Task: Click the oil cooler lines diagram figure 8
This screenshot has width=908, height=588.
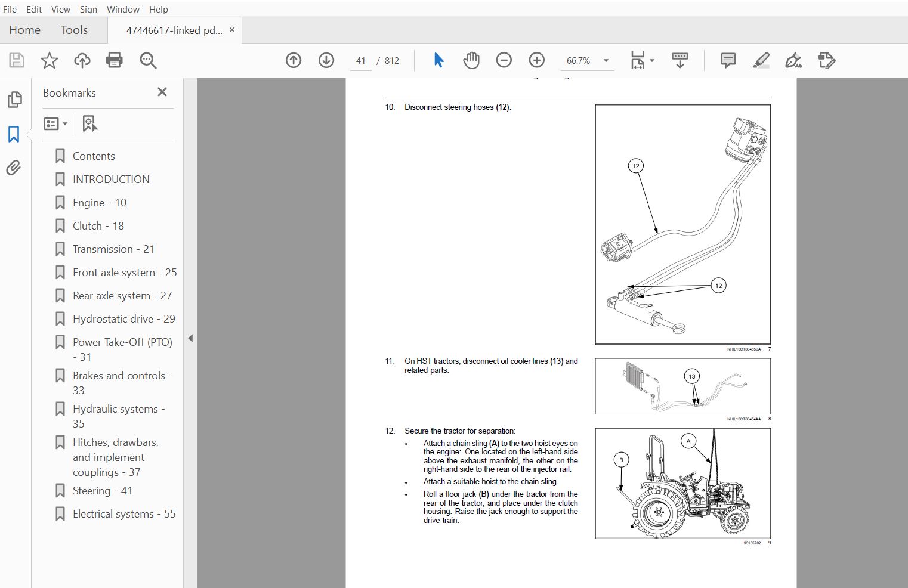Action: (x=682, y=386)
